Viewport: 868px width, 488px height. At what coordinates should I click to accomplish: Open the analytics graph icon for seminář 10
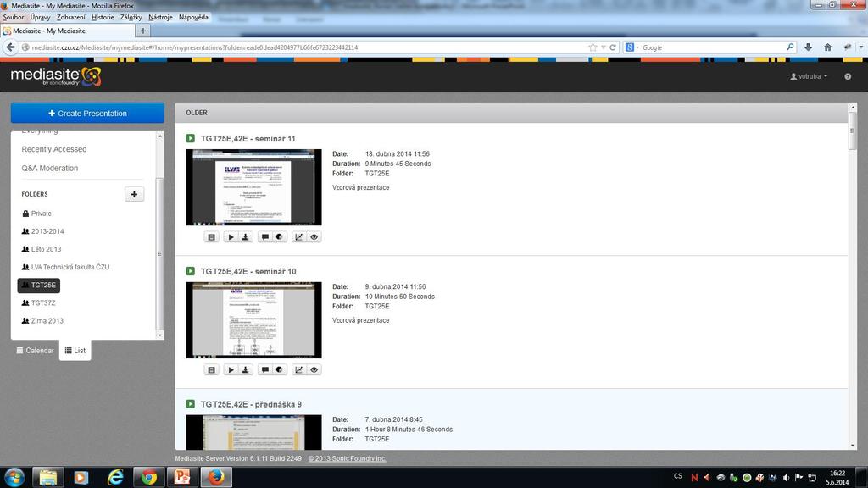[x=299, y=369]
